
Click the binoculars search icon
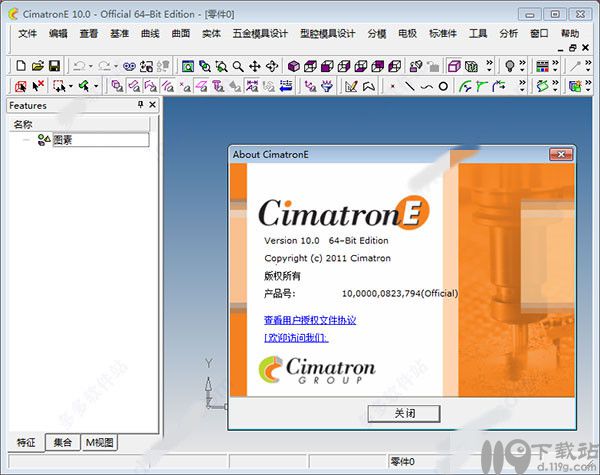[x=129, y=66]
